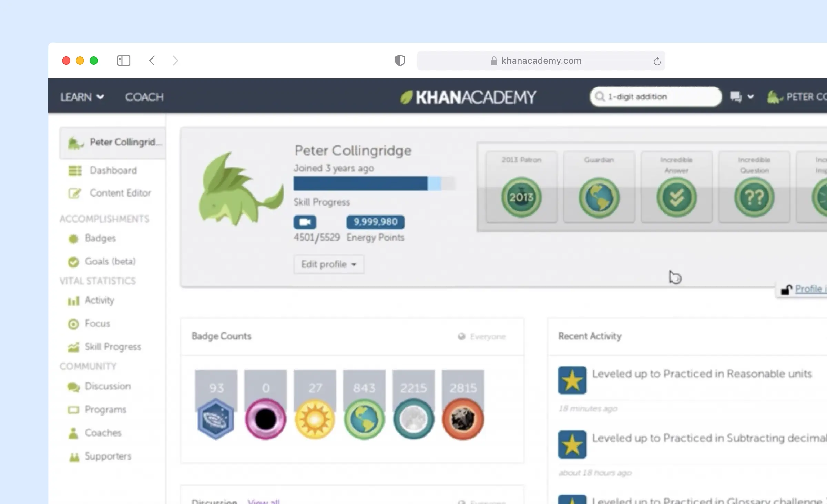The image size is (827, 504).
Task: Toggle profile privacy via unlocked padlock
Action: [786, 290]
